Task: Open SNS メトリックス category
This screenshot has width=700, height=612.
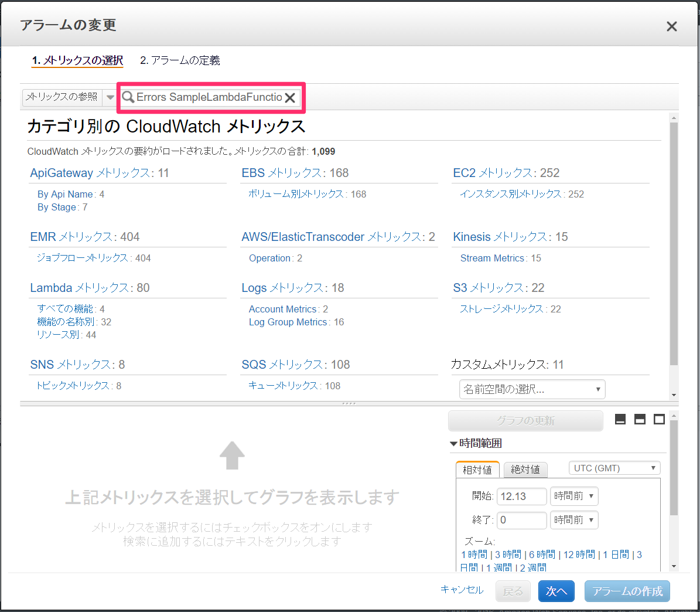Action: point(70,365)
